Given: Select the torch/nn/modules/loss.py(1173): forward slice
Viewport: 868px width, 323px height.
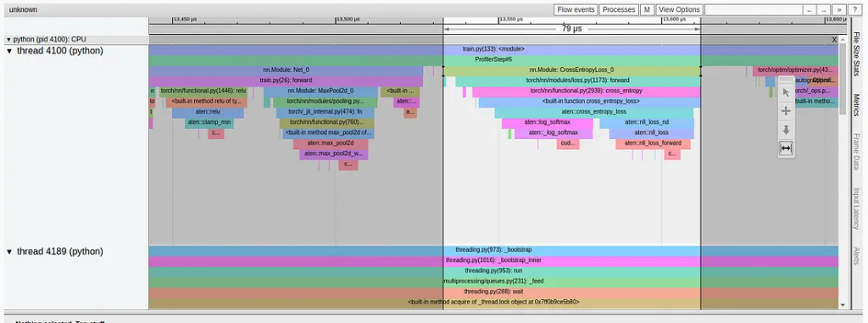Looking at the screenshot, I should pos(577,81).
